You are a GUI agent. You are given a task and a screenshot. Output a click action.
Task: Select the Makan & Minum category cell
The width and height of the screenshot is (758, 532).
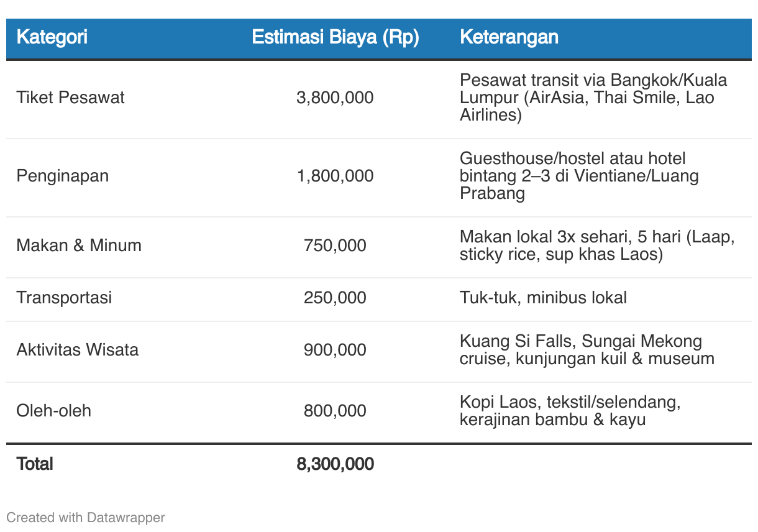click(x=79, y=245)
